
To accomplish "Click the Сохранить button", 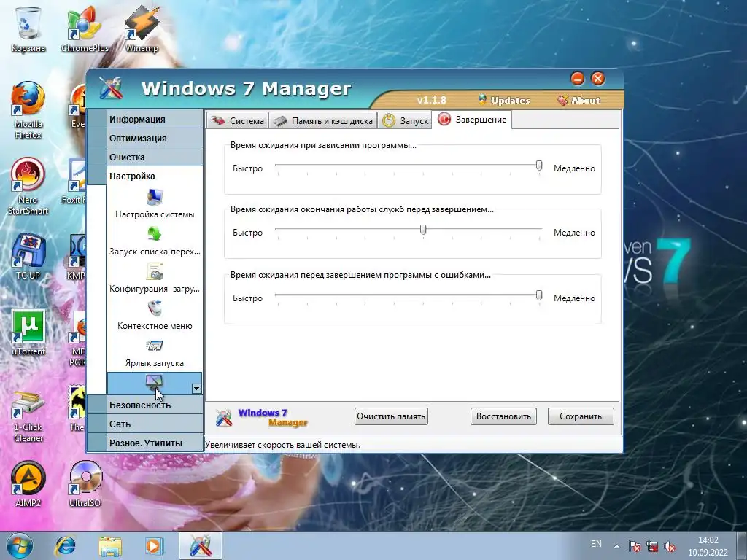I will point(580,416).
